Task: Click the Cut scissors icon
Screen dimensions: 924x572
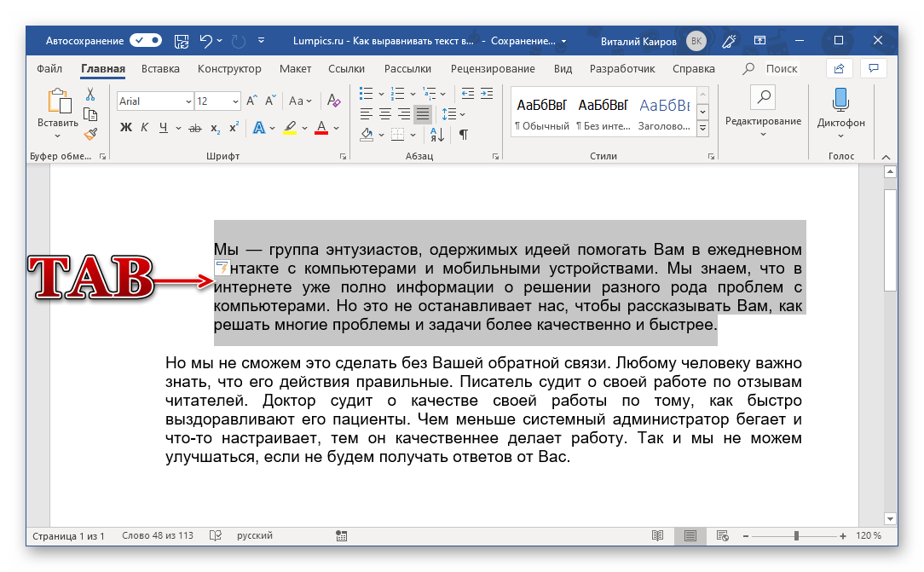Action: click(90, 95)
